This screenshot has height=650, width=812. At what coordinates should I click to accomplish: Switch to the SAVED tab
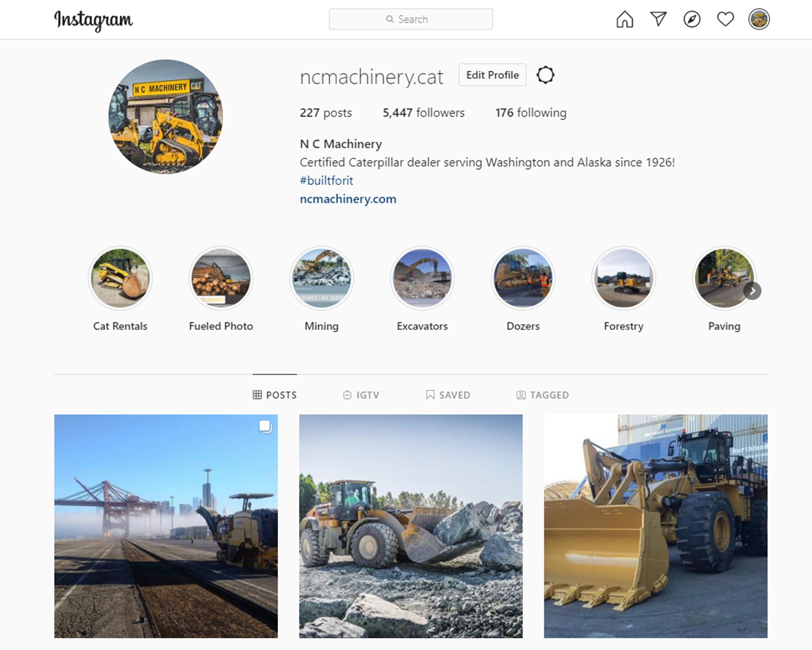pos(448,395)
